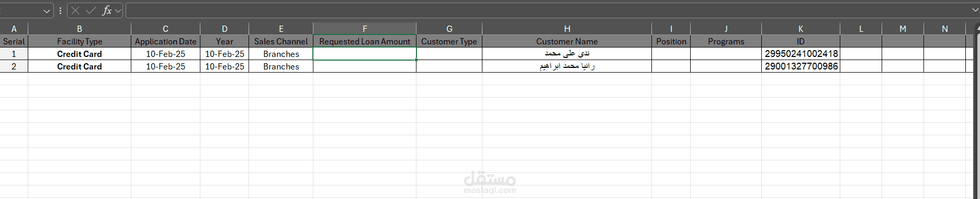
Task: Select the Serial cell containing 1
Action: [x=14, y=54]
